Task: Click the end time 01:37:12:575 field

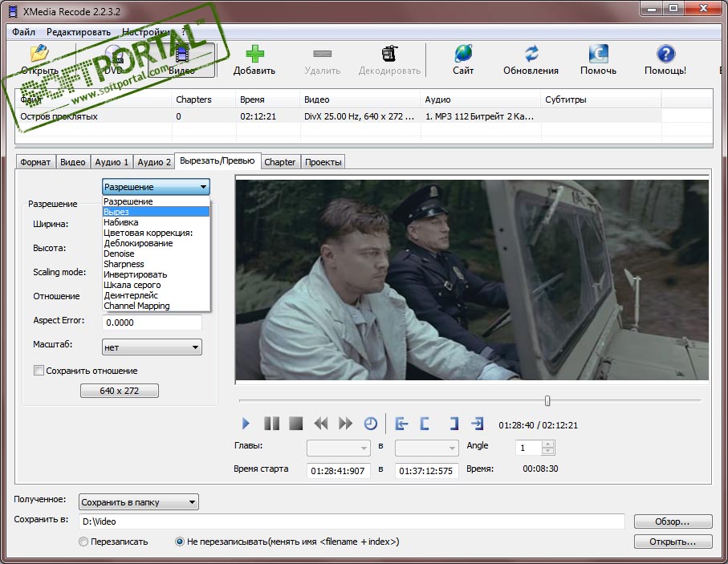Action: [x=427, y=471]
